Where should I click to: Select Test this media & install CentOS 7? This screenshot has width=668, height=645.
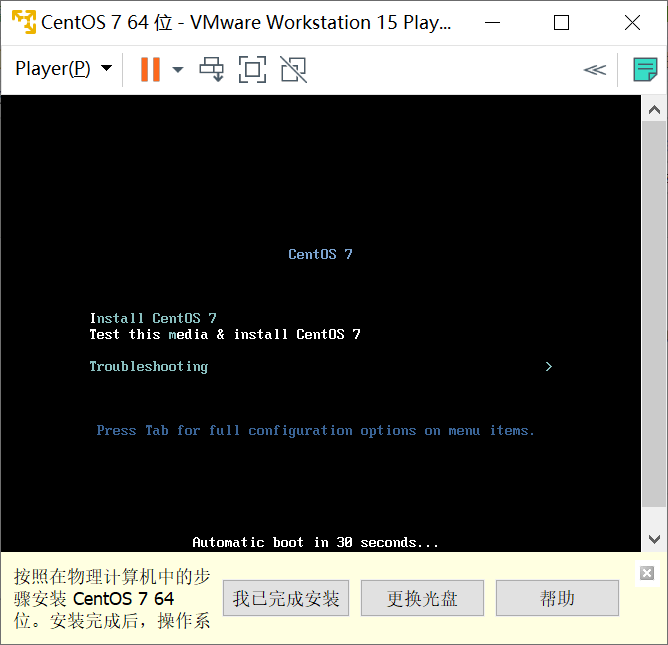point(225,334)
